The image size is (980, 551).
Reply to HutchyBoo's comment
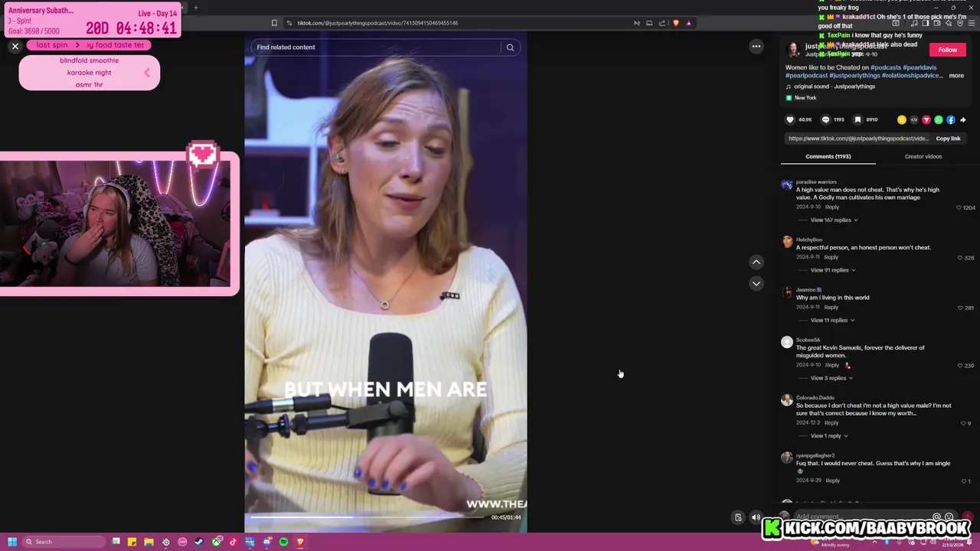(831, 257)
